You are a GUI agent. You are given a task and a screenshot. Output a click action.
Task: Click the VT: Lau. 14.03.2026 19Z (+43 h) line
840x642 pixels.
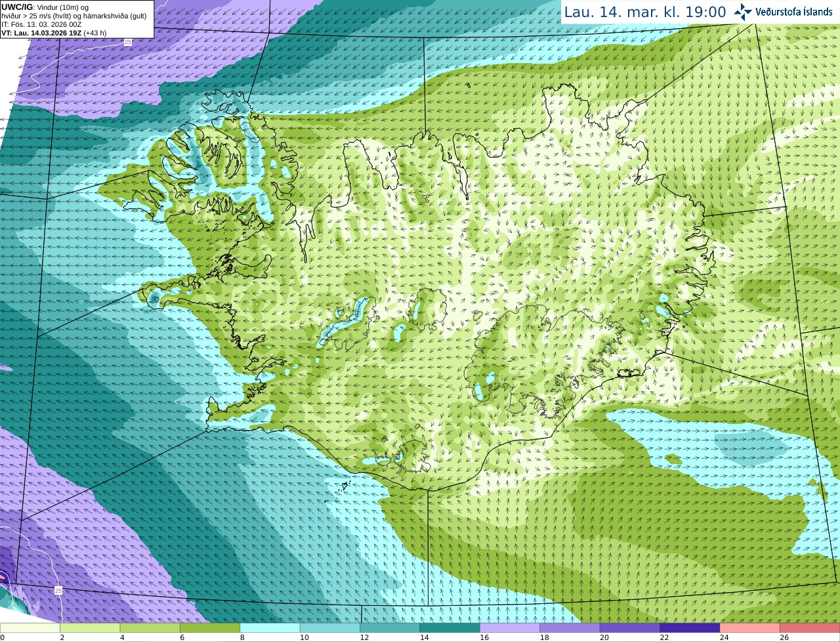[x=54, y=33]
